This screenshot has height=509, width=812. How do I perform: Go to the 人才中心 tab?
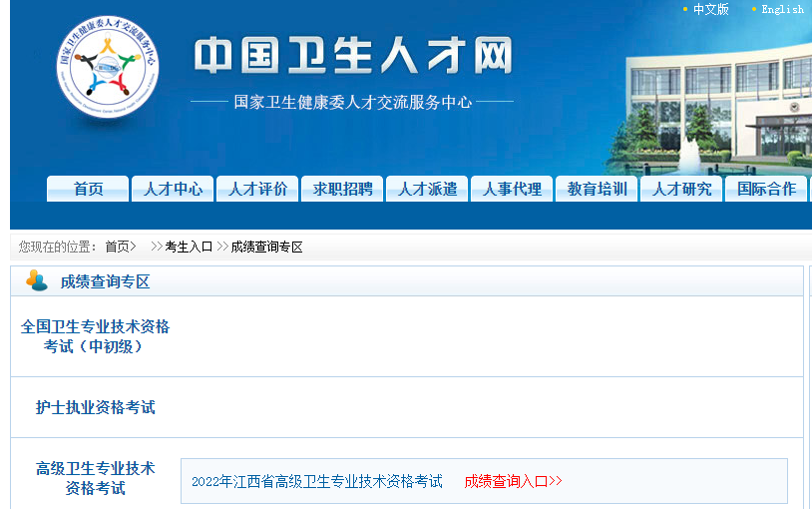pos(173,189)
